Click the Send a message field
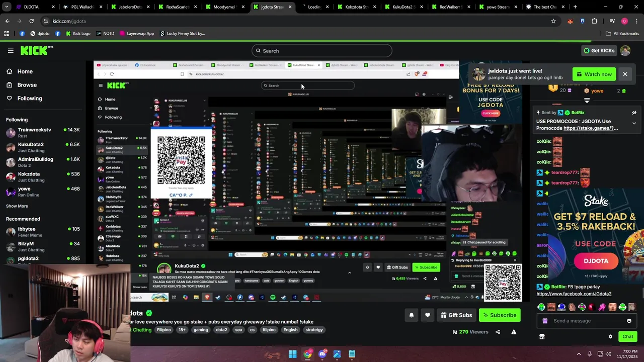Screen dimensions: 644x362 pos(586,321)
